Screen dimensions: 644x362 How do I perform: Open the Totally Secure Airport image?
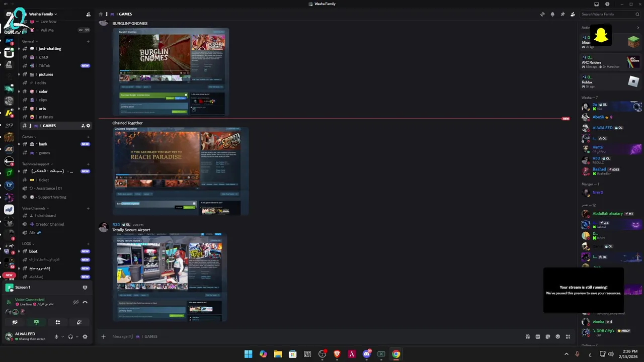click(x=170, y=277)
